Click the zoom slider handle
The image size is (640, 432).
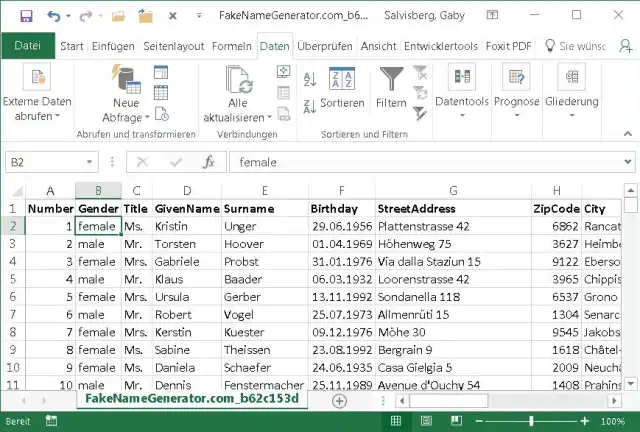coord(533,422)
